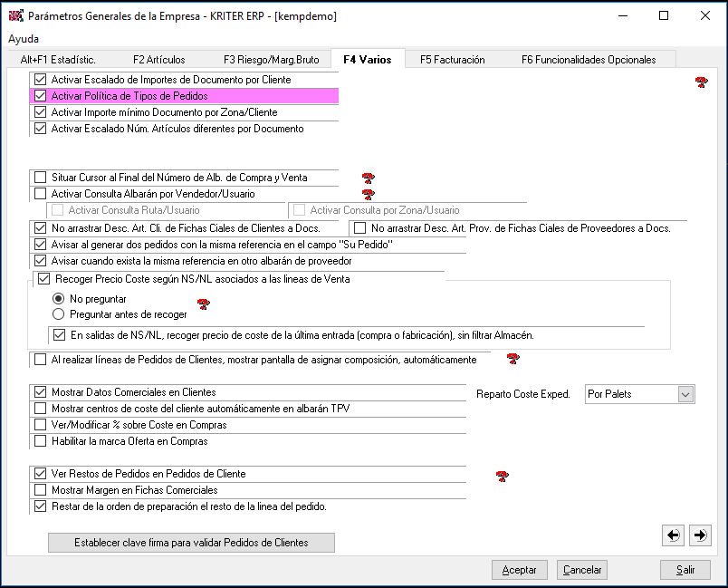This screenshot has width=728, height=588.
Task: Toggle Ver Restos de Pedidos en Pedidos de Cliente
Action: (41, 473)
